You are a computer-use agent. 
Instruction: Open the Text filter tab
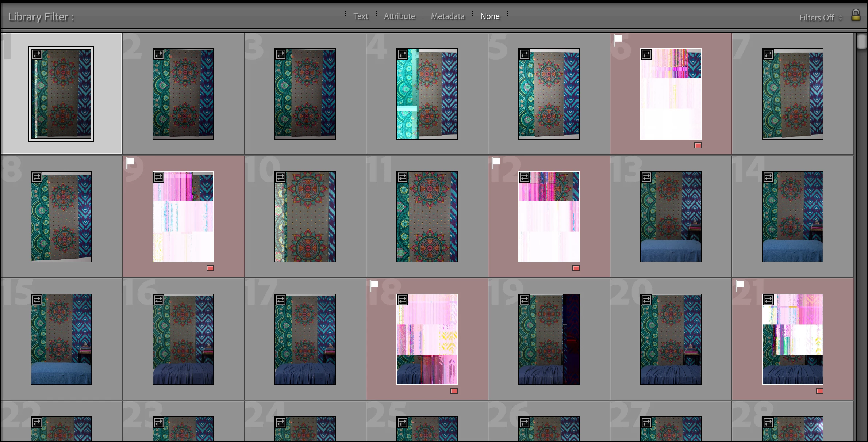pyautogui.click(x=361, y=16)
